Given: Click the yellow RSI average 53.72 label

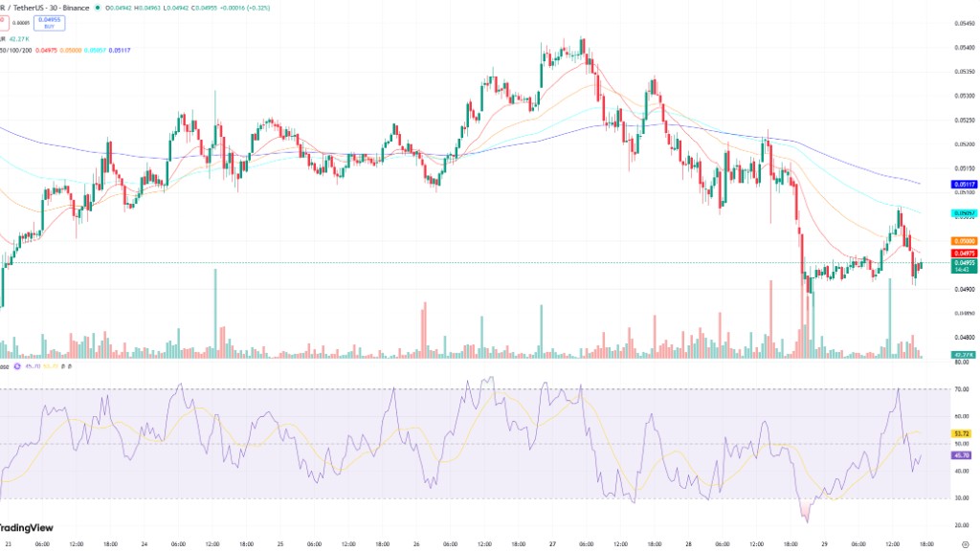Looking at the screenshot, I should pos(962,433).
